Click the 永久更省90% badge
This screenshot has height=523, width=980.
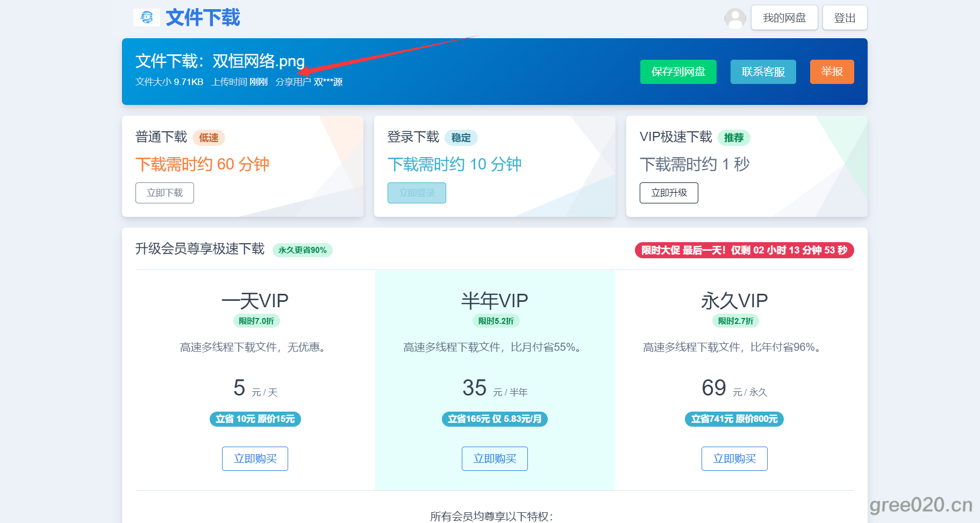[x=303, y=250]
